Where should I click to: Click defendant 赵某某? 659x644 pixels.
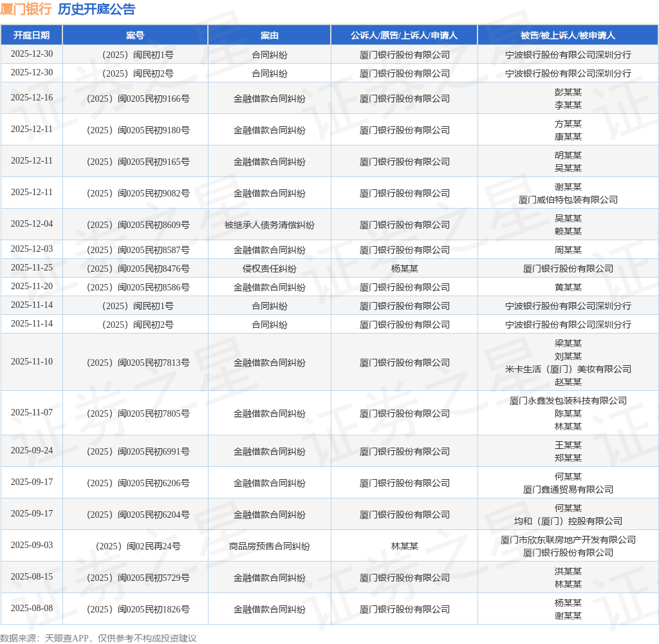[x=568, y=382]
